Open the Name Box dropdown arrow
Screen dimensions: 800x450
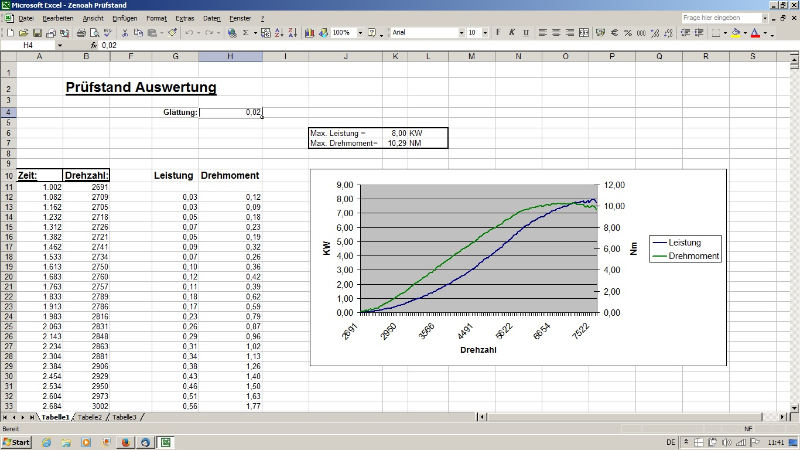click(59, 45)
